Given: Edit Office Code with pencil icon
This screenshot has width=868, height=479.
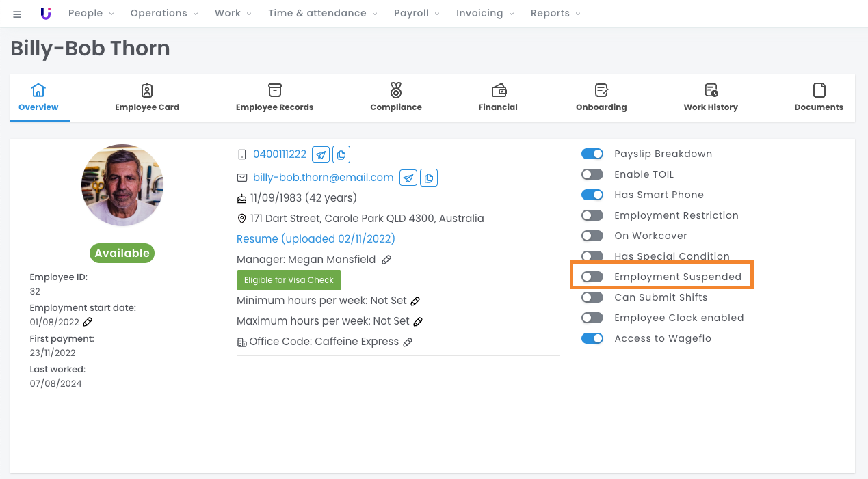Looking at the screenshot, I should pos(408,342).
